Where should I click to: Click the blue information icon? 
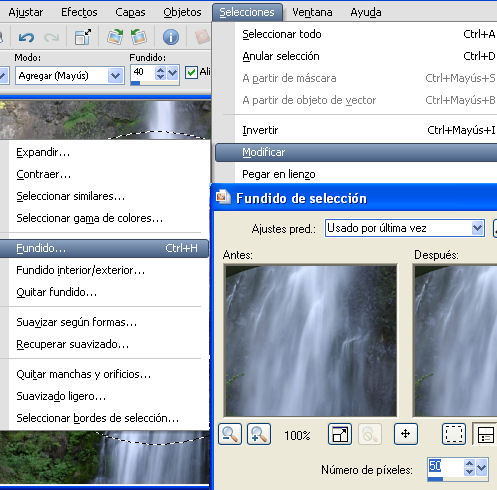[171, 37]
